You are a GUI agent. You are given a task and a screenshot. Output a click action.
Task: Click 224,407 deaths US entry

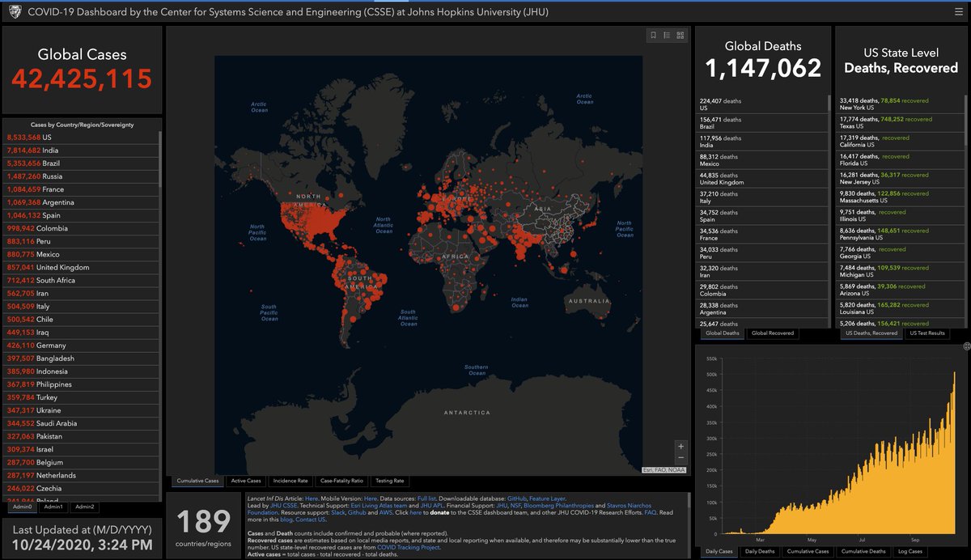[762, 104]
